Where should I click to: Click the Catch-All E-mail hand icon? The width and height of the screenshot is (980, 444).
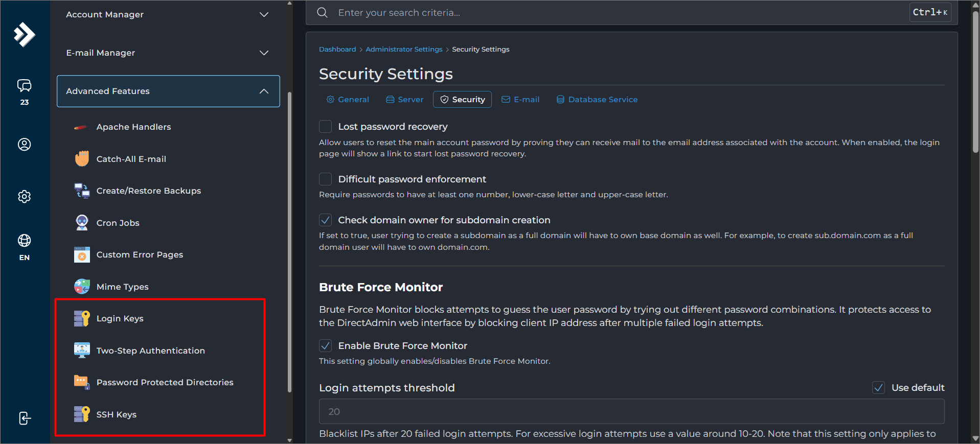point(82,158)
